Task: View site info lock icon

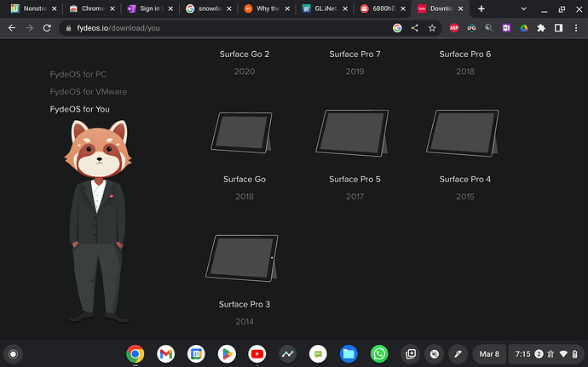Action: click(68, 28)
